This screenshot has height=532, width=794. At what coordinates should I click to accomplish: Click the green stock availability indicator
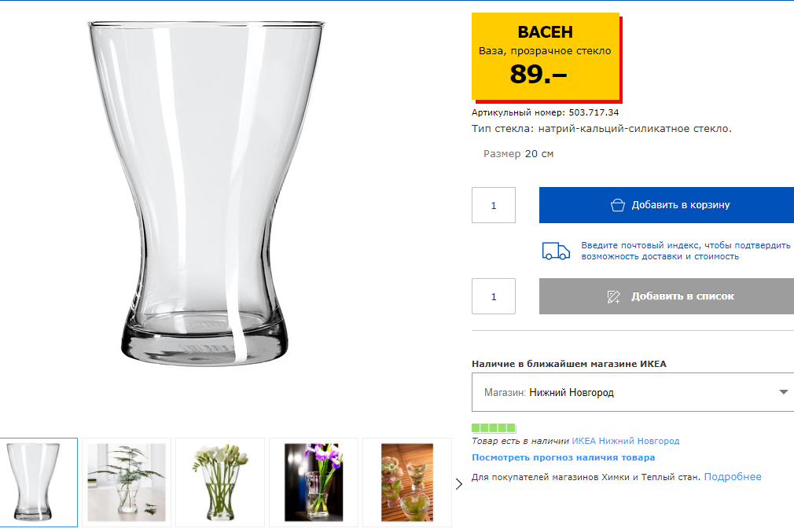tap(493, 428)
